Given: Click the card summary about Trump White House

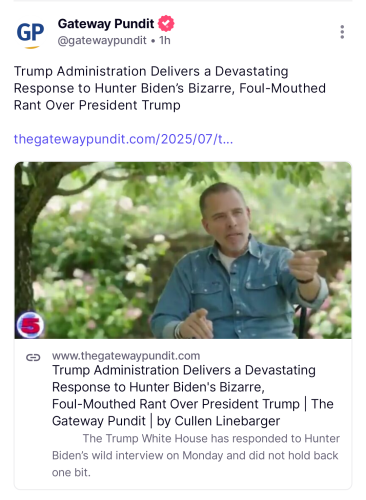Looking at the screenshot, I should [196, 455].
